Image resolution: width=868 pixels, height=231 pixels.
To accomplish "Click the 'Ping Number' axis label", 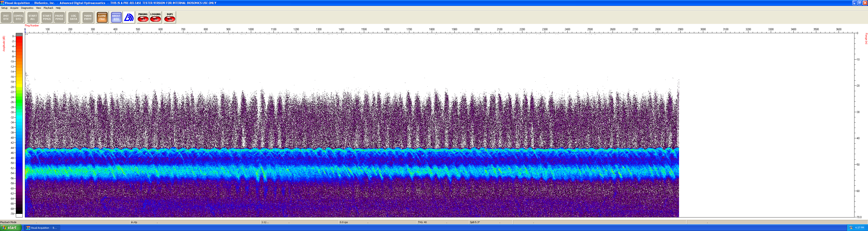I will 32,25.
